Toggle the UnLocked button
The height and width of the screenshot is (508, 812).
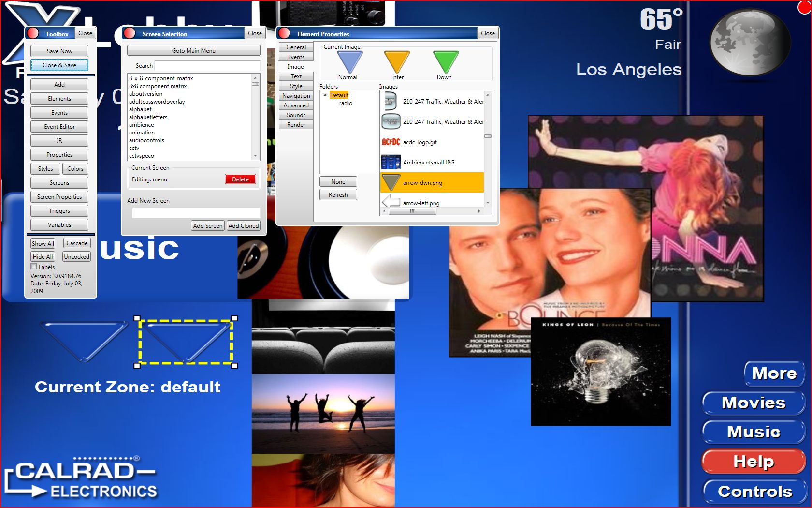tap(77, 257)
